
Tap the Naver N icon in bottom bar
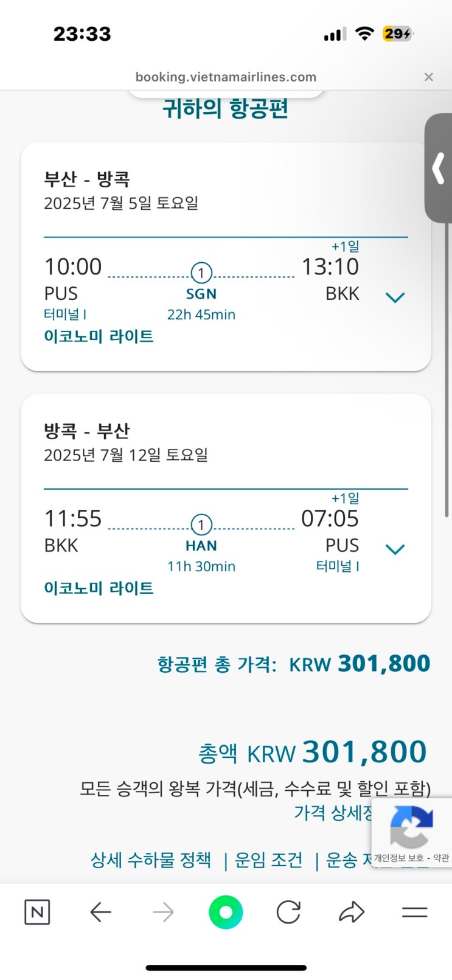click(37, 912)
